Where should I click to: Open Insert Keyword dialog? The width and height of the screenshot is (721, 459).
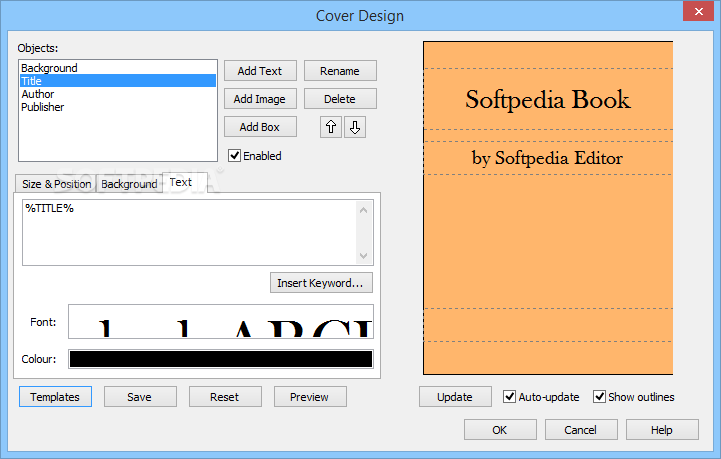pyautogui.click(x=321, y=283)
